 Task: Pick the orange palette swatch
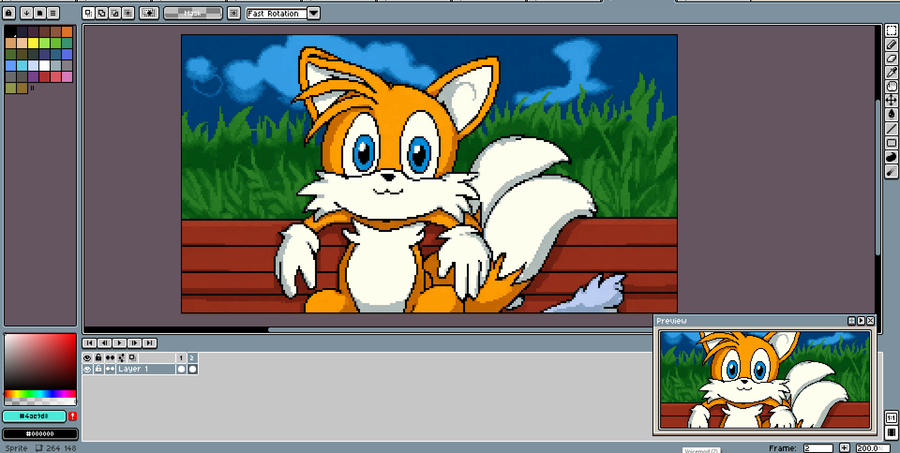click(x=67, y=32)
